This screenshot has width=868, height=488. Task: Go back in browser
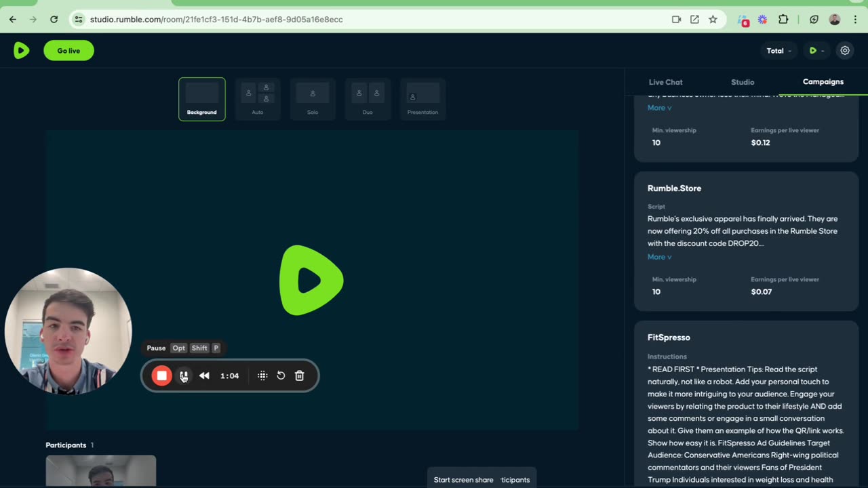point(12,20)
